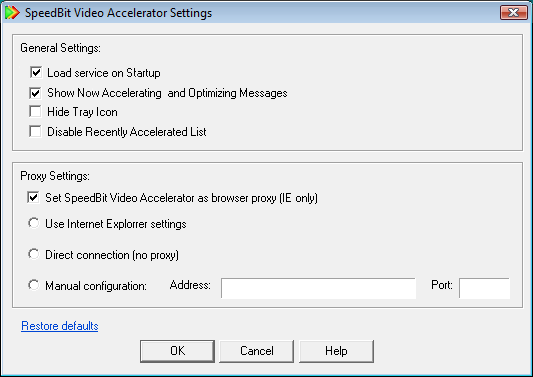Open Help for settings dialog
Viewport: 533px width, 377px height.
pyautogui.click(x=336, y=351)
